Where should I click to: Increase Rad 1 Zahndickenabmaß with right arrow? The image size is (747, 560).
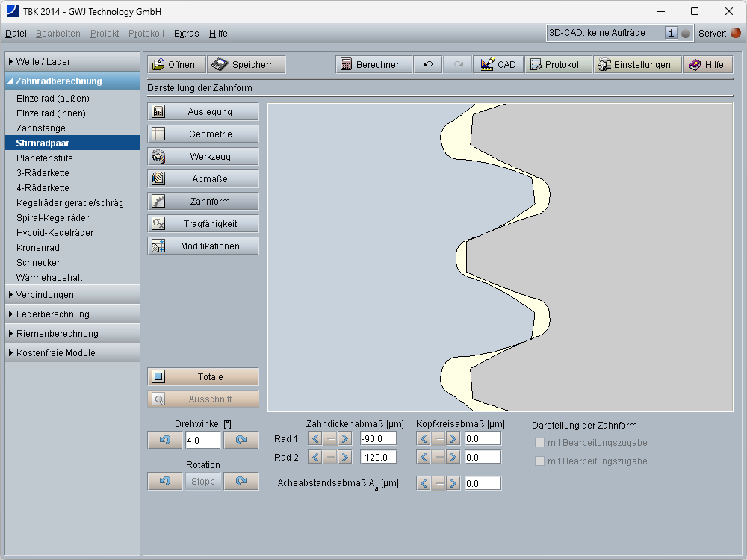(344, 438)
